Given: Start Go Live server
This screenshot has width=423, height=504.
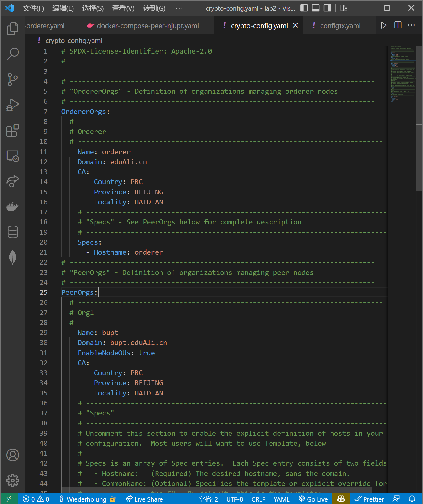Looking at the screenshot, I should coord(313,499).
